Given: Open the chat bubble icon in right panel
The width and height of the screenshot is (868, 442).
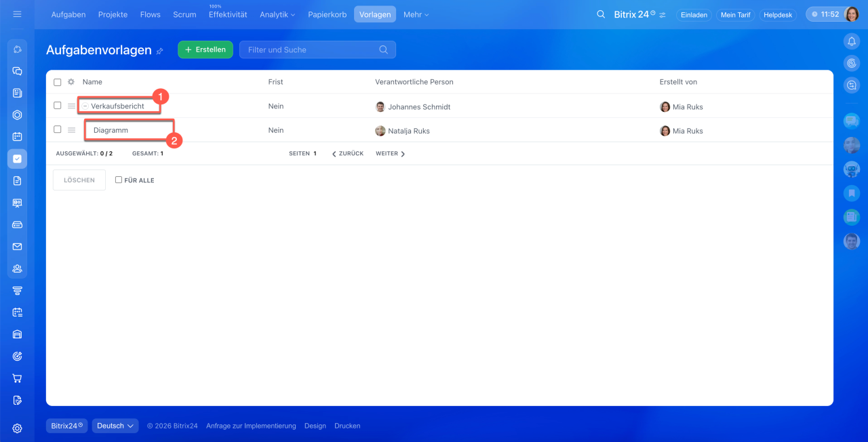Looking at the screenshot, I should 852,121.
